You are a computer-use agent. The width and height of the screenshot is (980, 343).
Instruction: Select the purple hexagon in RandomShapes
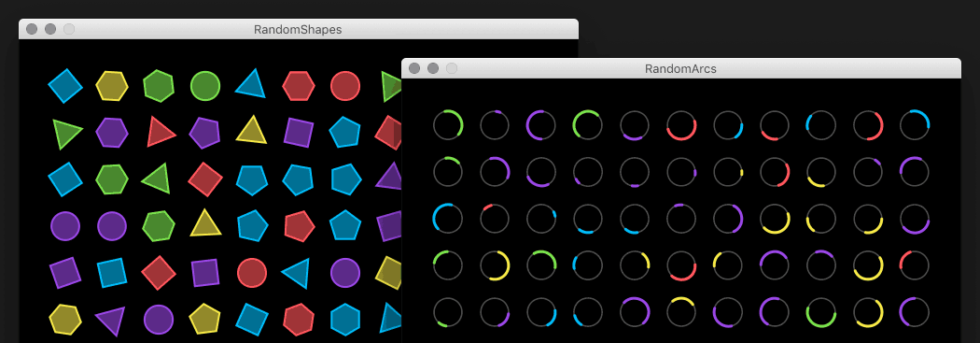[112, 133]
